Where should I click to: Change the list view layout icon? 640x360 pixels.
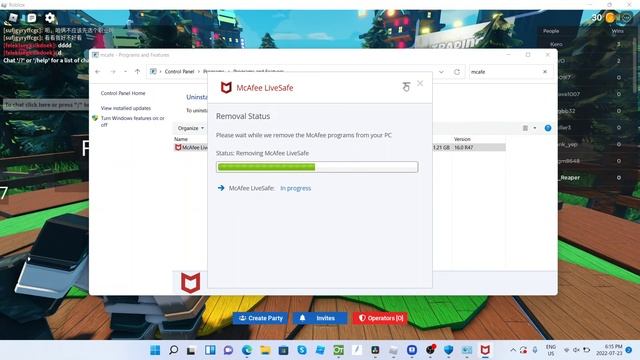pos(525,128)
